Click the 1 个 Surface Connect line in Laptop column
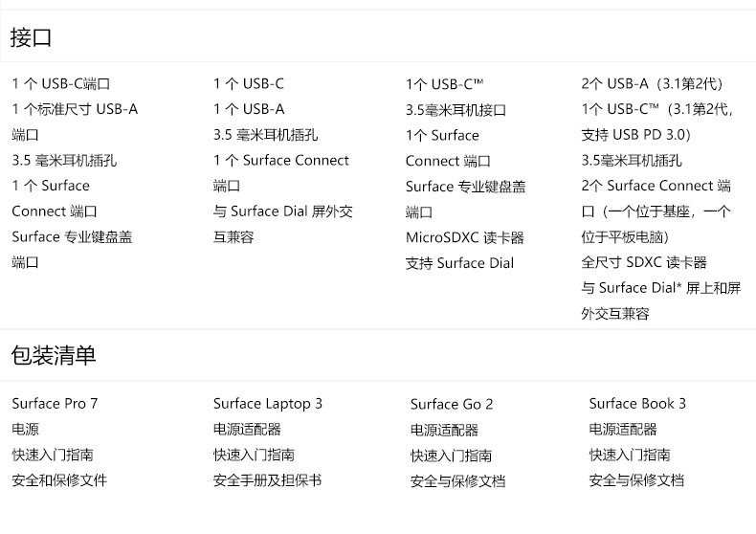Screen dimensions: 756x534 pos(281,161)
